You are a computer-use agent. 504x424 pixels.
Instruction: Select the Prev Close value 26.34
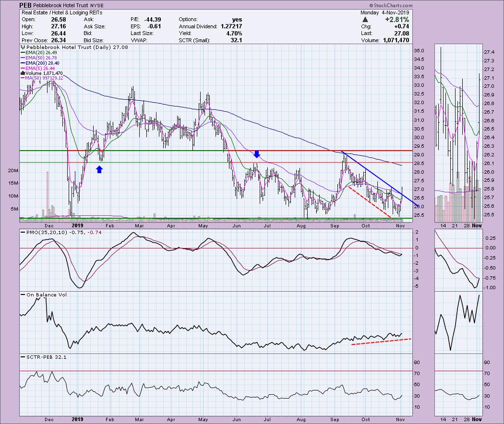59,40
